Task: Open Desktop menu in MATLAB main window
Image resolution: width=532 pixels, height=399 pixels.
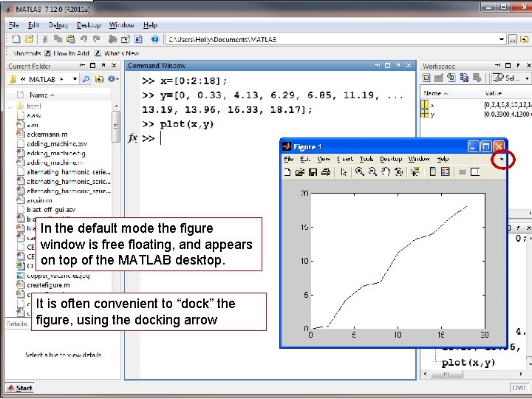Action: pos(89,25)
